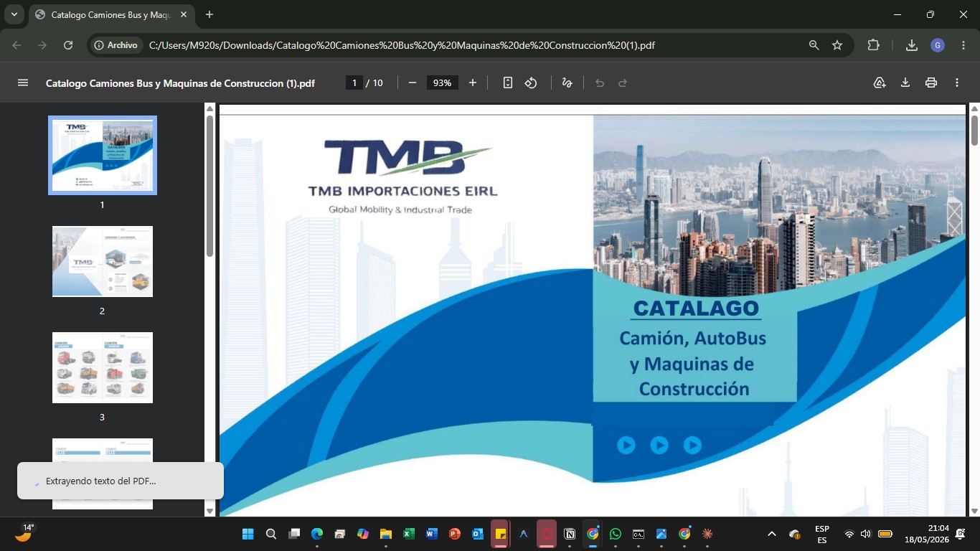Click the address bar zoom magnifier icon

[x=814, y=45]
